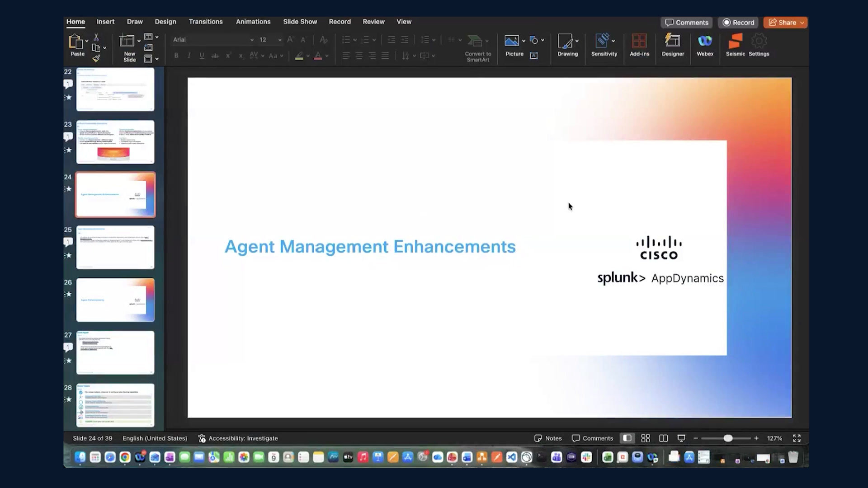Toggle Underline formatting
This screenshot has width=868, height=488.
click(202, 56)
